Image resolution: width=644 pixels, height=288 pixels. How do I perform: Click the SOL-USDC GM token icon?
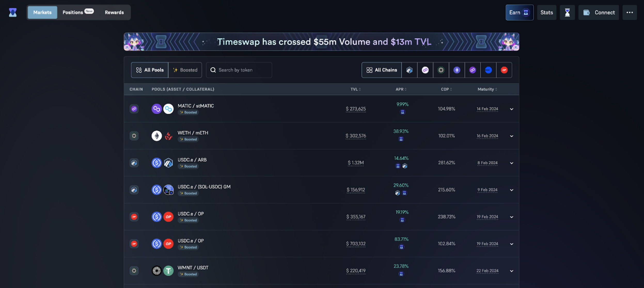pos(168,190)
